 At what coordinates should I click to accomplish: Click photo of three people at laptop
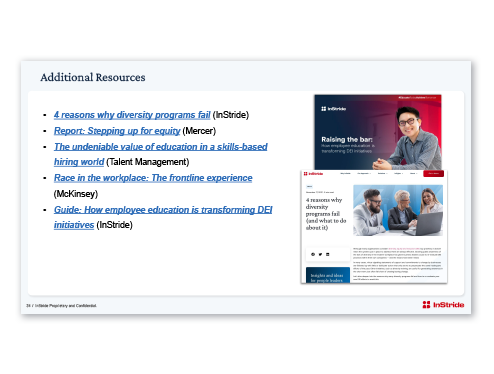(x=398, y=210)
